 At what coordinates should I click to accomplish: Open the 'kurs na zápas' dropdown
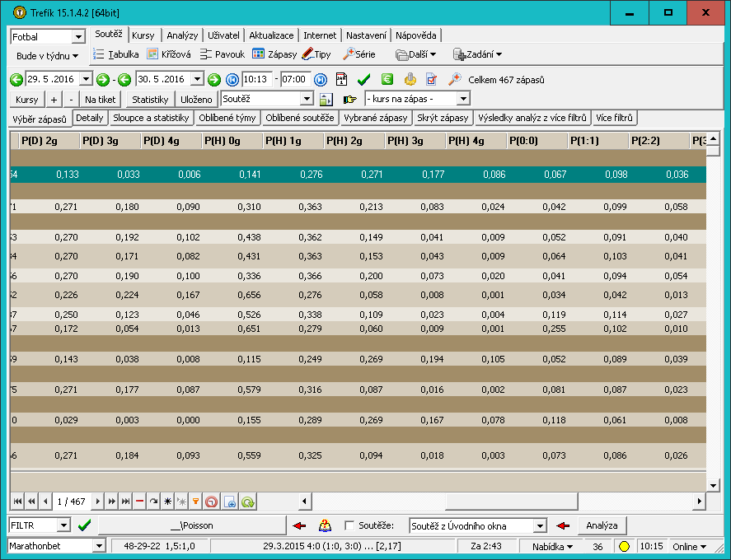[x=463, y=99]
